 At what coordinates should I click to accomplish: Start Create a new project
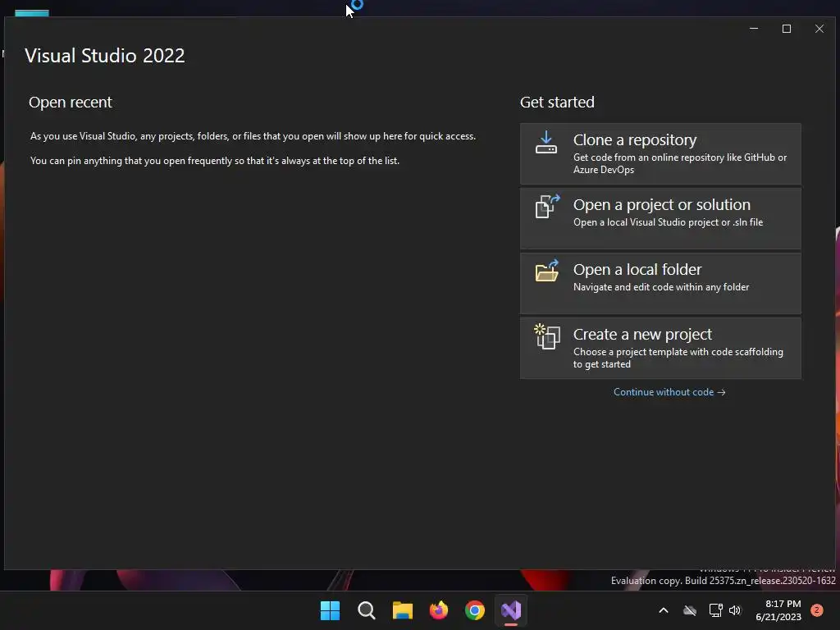coord(660,348)
